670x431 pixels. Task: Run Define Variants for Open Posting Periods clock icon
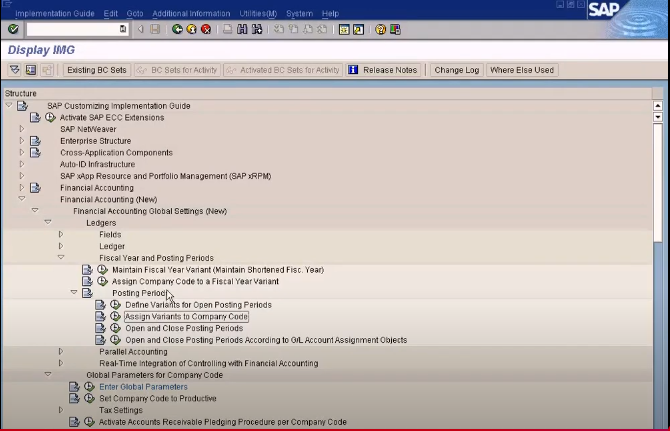pos(115,305)
